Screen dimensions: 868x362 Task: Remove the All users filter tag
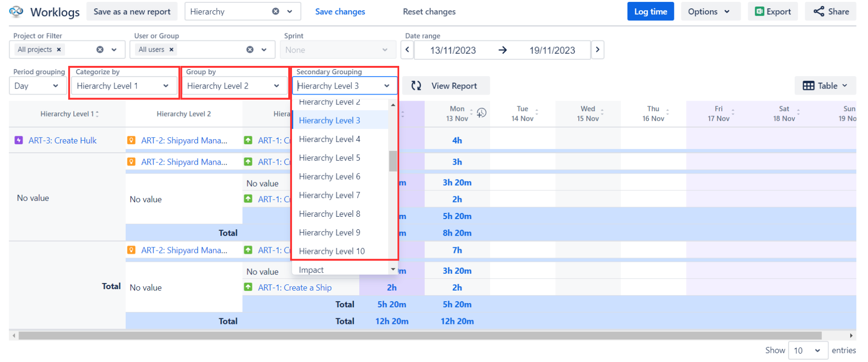pyautogui.click(x=171, y=50)
